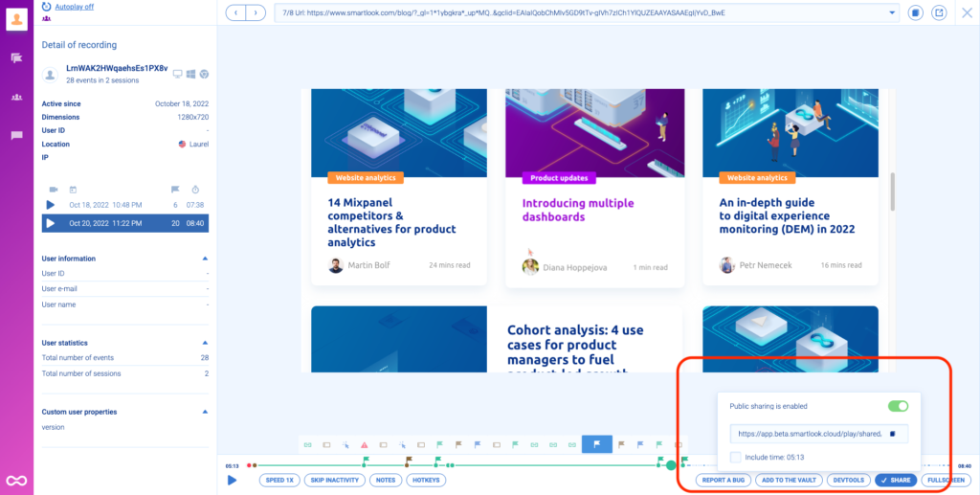This screenshot has width=980, height=495.
Task: Open the 14 Mixpanel competitors article title
Action: point(391,222)
